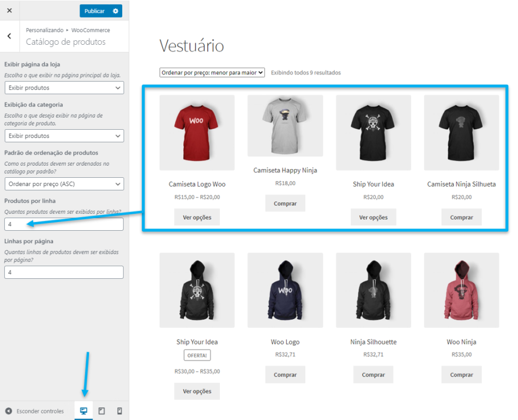Image resolution: width=518 pixels, height=420 pixels.
Task: Click the Camiseta Ninja Silhueta title link
Action: tap(461, 184)
